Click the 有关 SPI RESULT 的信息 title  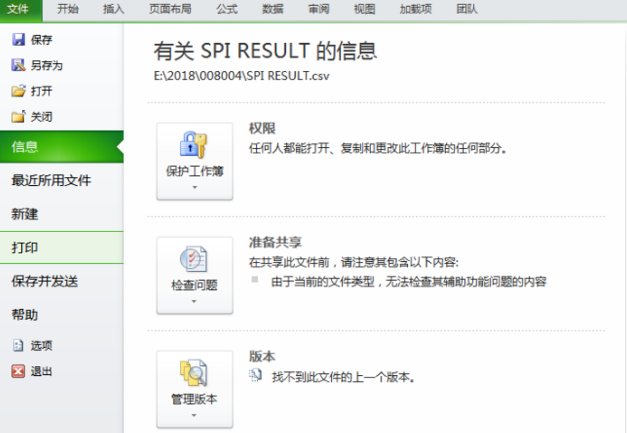pos(265,51)
